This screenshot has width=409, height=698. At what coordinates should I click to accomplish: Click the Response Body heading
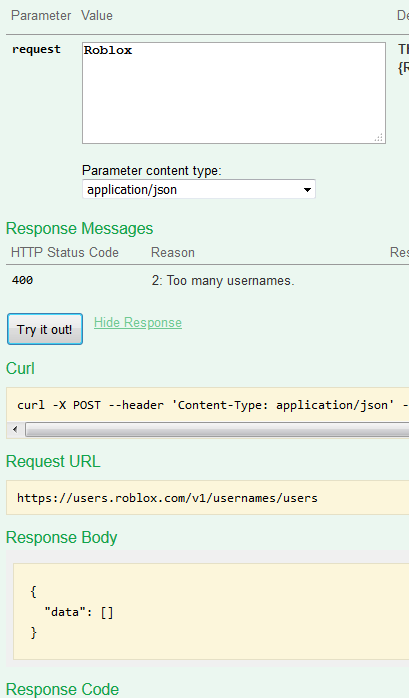tap(61, 537)
